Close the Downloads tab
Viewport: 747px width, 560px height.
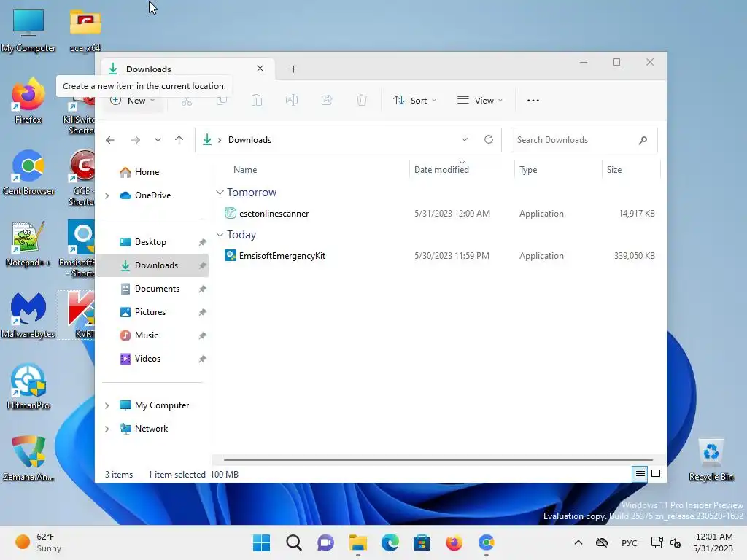point(260,69)
